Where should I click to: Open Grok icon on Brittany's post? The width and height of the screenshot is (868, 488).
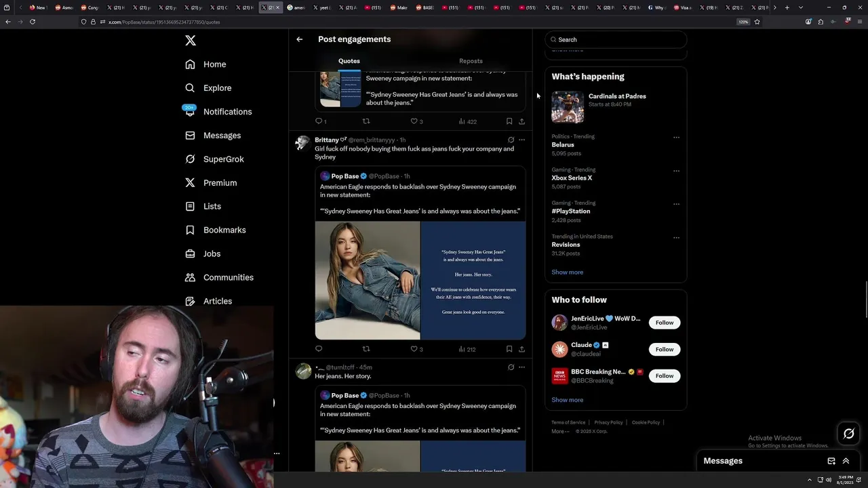click(x=511, y=140)
